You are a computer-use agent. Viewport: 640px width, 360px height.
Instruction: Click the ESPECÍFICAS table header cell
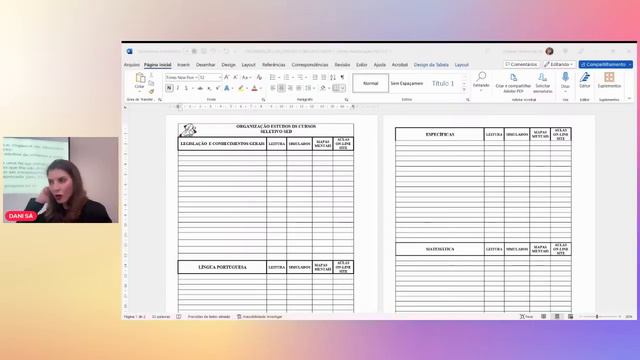point(440,134)
